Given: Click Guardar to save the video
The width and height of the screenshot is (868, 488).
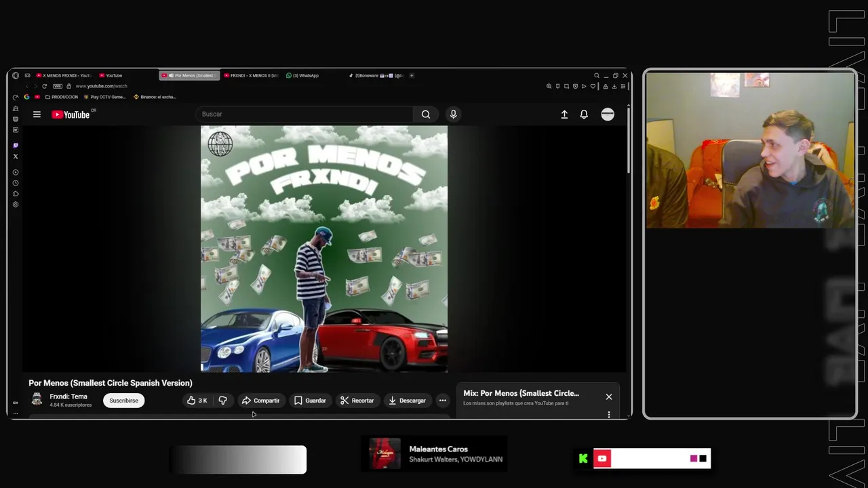Looking at the screenshot, I should pos(310,401).
